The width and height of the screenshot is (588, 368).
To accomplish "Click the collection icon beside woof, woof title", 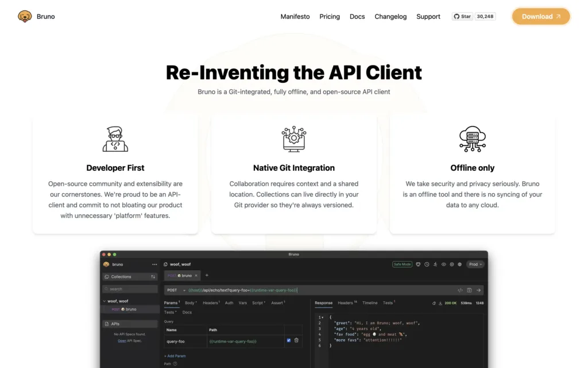I will [x=165, y=264].
